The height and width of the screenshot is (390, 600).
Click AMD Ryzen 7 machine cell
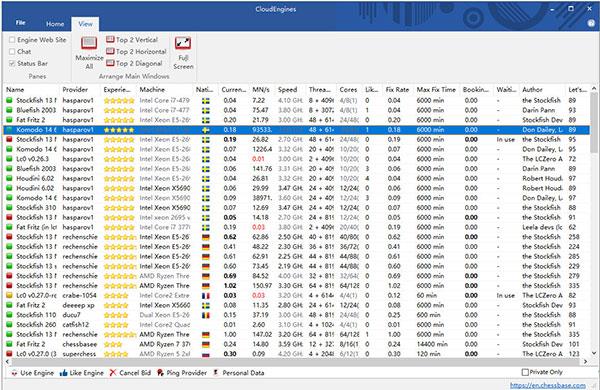tap(165, 344)
